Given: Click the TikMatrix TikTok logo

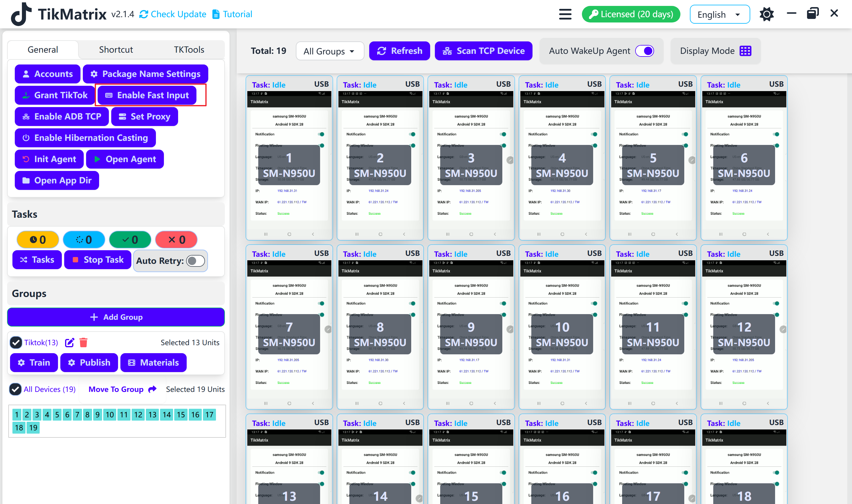Looking at the screenshot, I should [21, 14].
